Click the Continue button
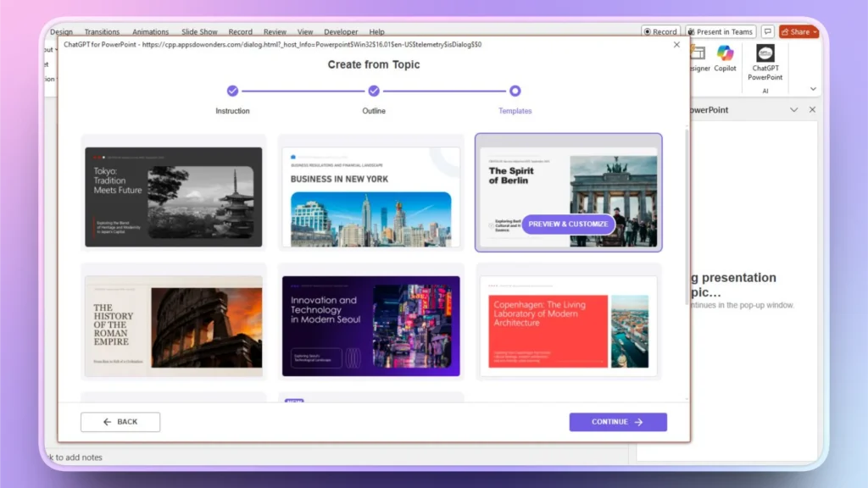The width and height of the screenshot is (868, 488). pyautogui.click(x=618, y=421)
